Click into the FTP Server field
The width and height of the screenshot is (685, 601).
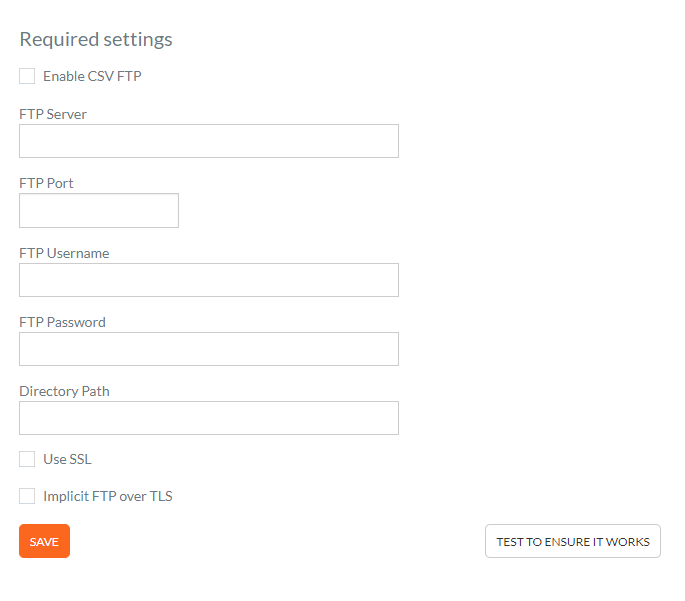[x=209, y=141]
